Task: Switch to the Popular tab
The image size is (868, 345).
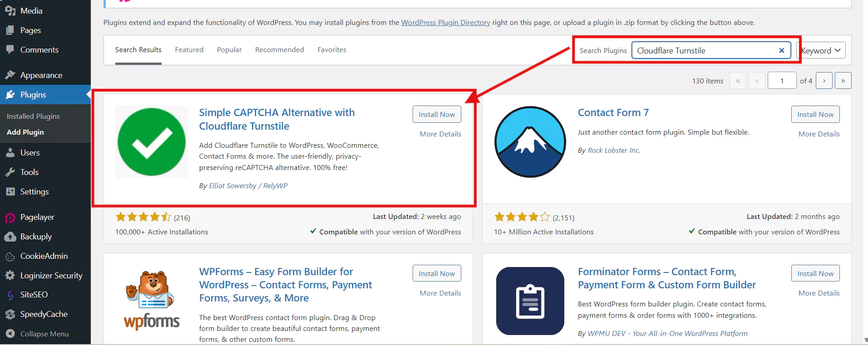Action: click(x=229, y=50)
